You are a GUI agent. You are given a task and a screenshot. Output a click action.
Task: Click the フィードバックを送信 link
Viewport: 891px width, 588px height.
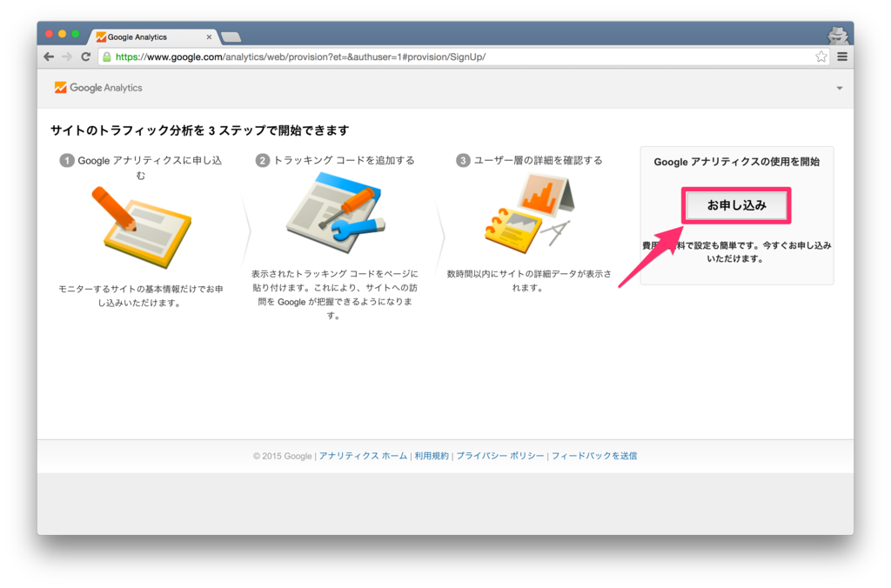click(593, 456)
